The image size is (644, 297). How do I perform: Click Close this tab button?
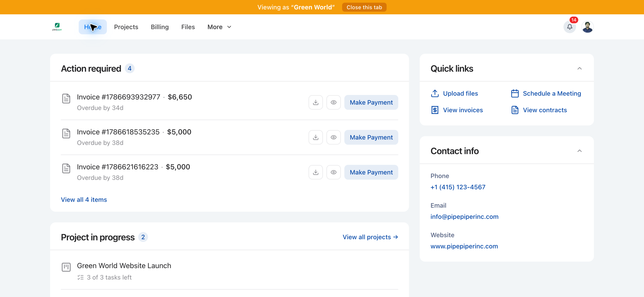(x=364, y=7)
